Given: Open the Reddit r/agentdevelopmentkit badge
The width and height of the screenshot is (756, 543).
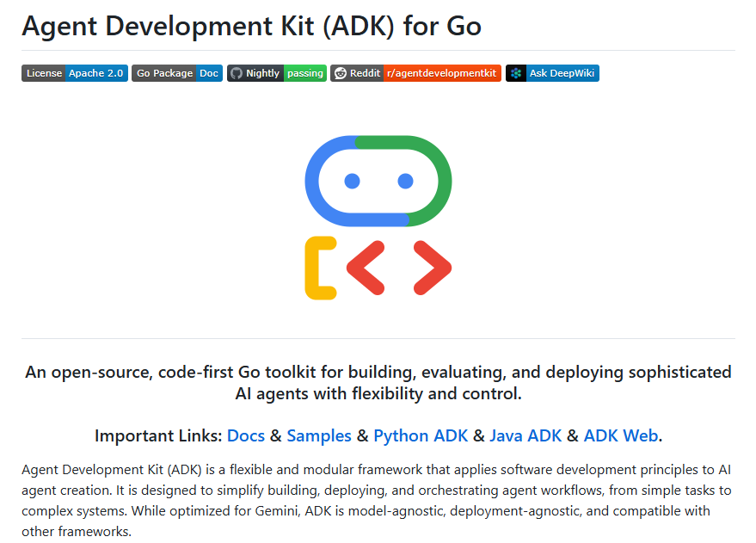Looking at the screenshot, I should click(x=415, y=73).
